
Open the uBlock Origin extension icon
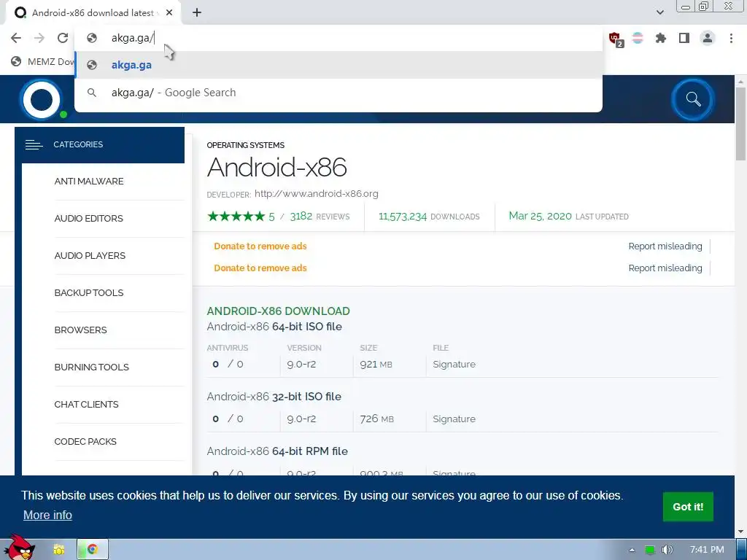[616, 39]
